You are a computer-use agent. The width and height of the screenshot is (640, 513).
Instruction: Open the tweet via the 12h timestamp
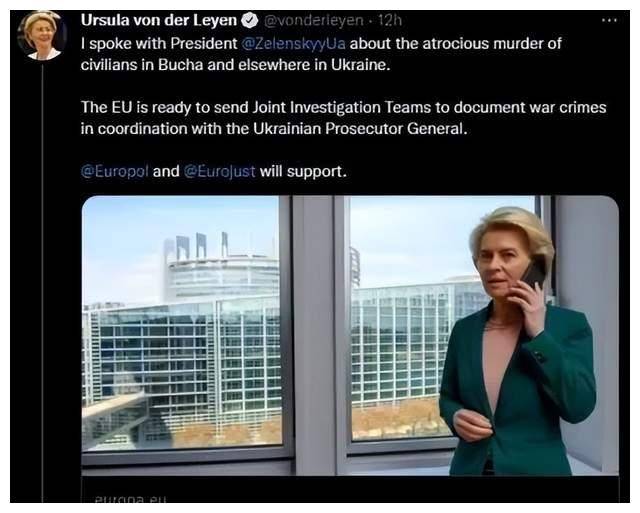(x=389, y=20)
